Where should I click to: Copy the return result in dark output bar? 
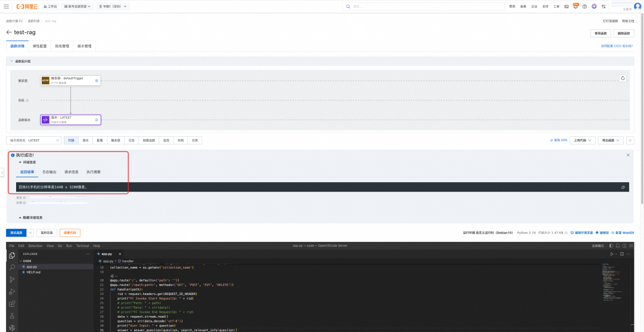click(623, 187)
